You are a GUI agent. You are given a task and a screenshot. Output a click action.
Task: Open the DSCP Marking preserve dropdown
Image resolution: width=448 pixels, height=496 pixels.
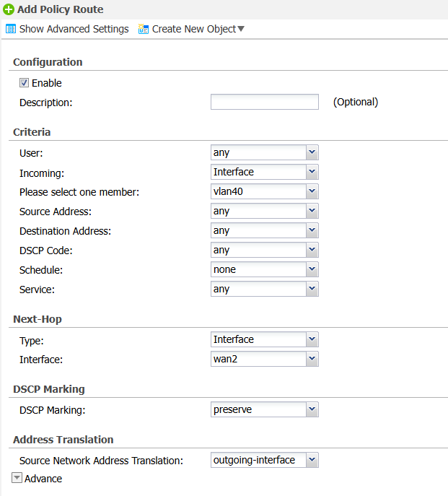265,409
